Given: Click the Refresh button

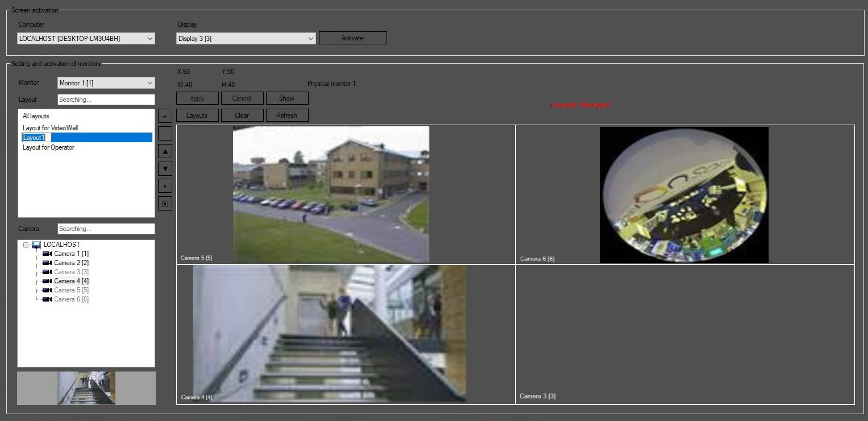Looking at the screenshot, I should (x=286, y=115).
